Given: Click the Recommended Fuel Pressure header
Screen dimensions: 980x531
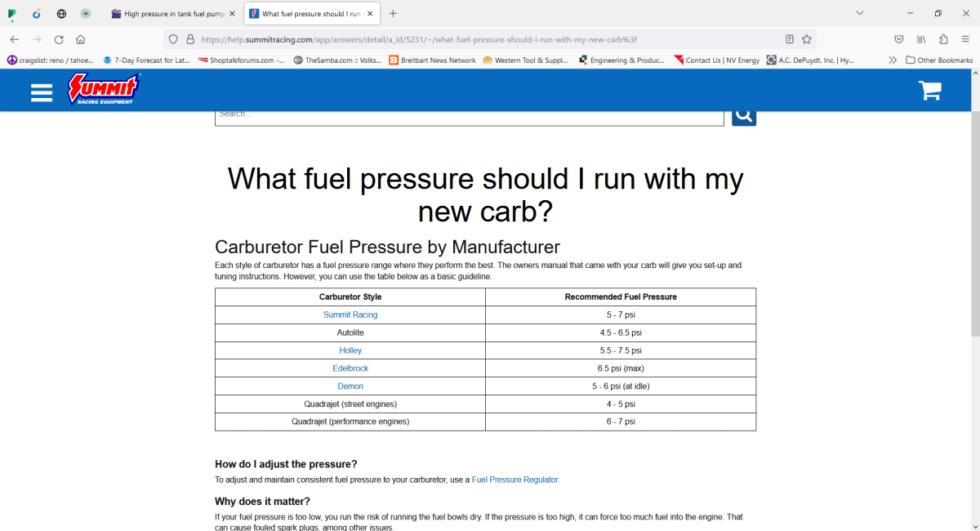Looking at the screenshot, I should click(621, 297).
